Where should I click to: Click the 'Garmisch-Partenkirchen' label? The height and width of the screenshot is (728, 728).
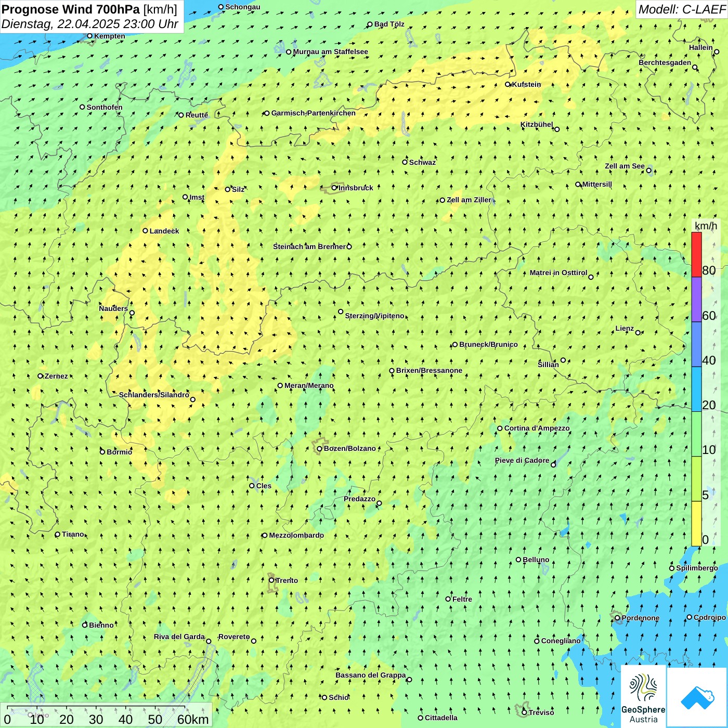point(314,113)
